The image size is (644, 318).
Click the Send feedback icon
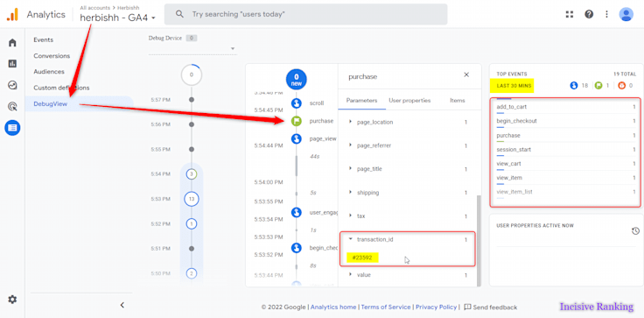(467, 307)
